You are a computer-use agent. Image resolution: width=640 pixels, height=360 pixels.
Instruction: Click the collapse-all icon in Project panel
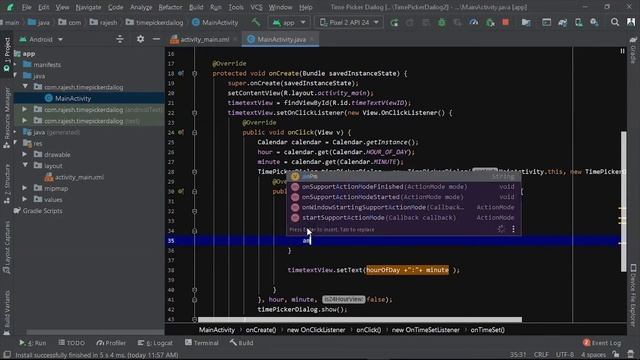120,39
